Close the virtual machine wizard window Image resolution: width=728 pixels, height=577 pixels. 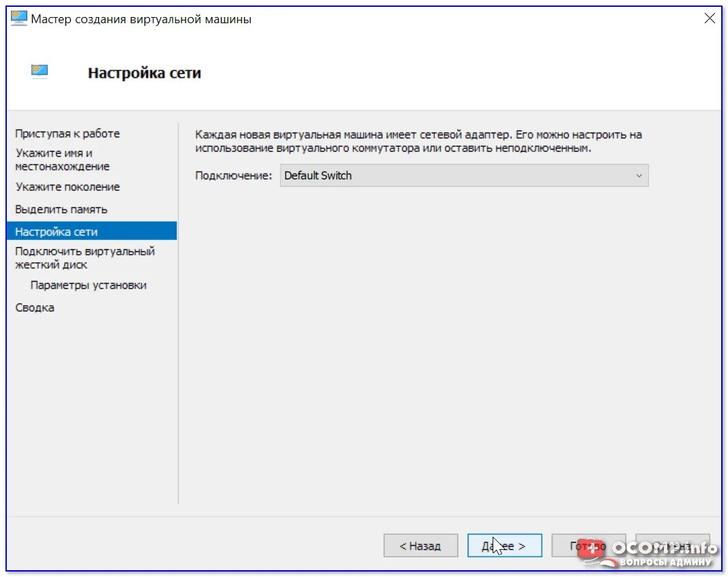click(x=710, y=18)
